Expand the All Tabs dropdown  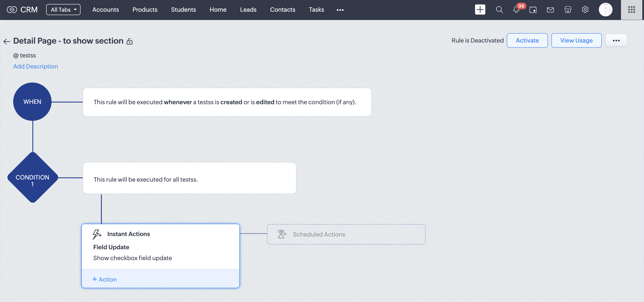coord(63,10)
